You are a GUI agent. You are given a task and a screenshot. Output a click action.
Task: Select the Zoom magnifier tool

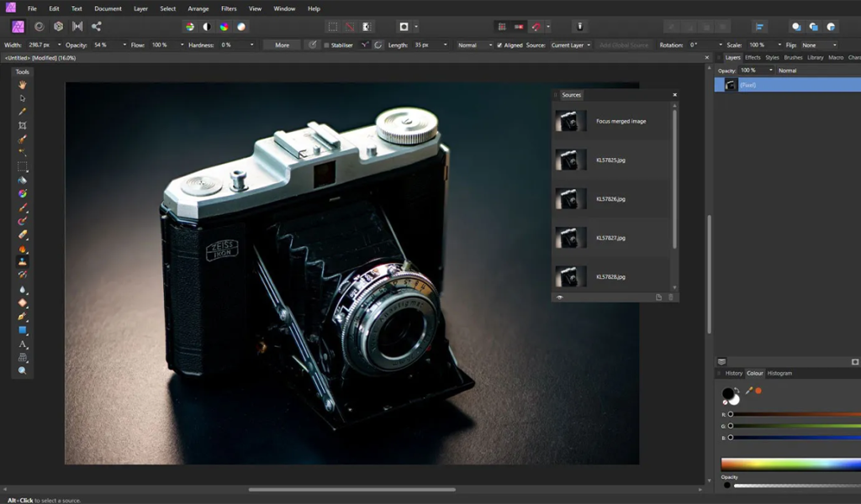tap(23, 370)
